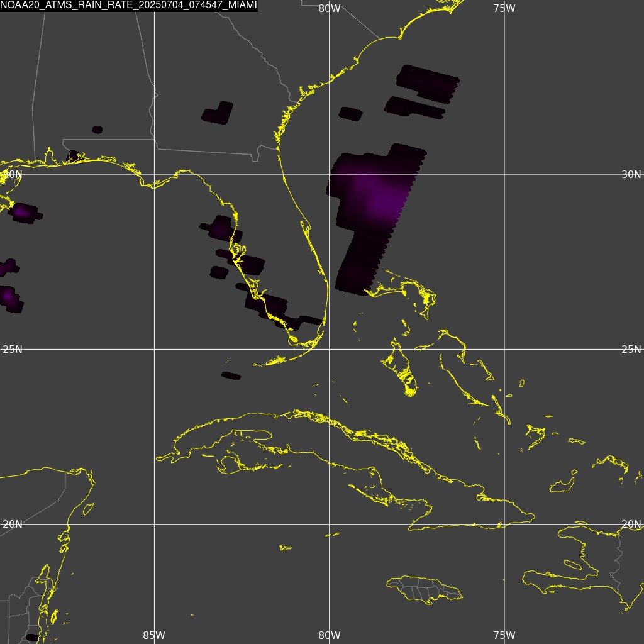Click the 85W label at the bottom edge
This screenshot has height=644, width=644.
[154, 635]
